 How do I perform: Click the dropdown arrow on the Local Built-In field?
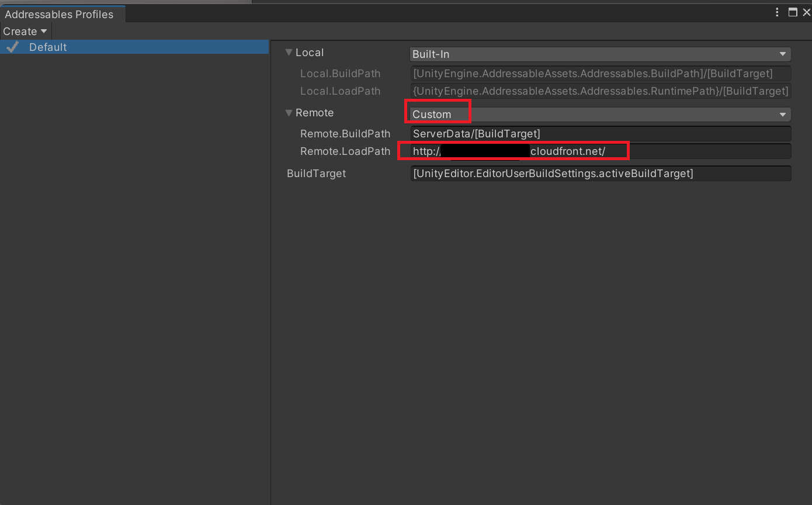783,54
